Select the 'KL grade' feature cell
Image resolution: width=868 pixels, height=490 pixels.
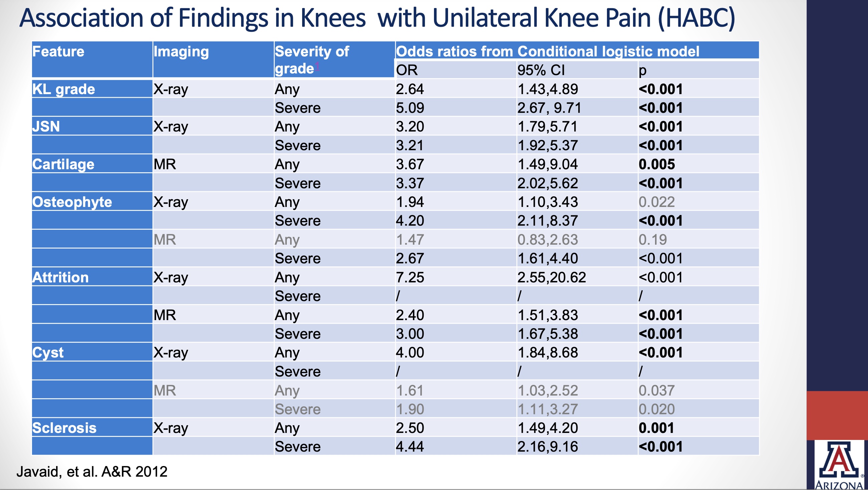tap(64, 89)
